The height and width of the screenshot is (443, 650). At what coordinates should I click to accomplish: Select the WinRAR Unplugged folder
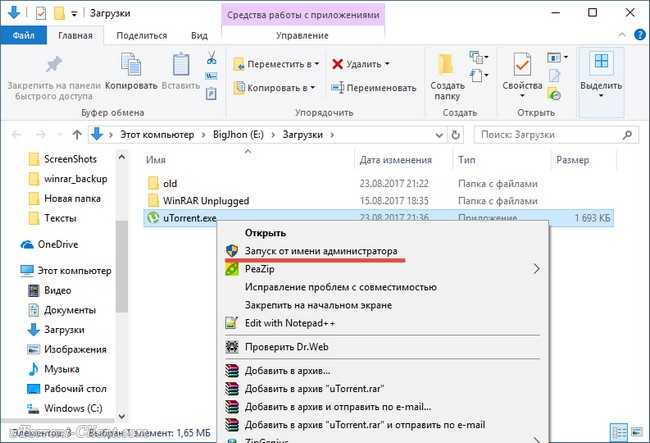pos(206,201)
